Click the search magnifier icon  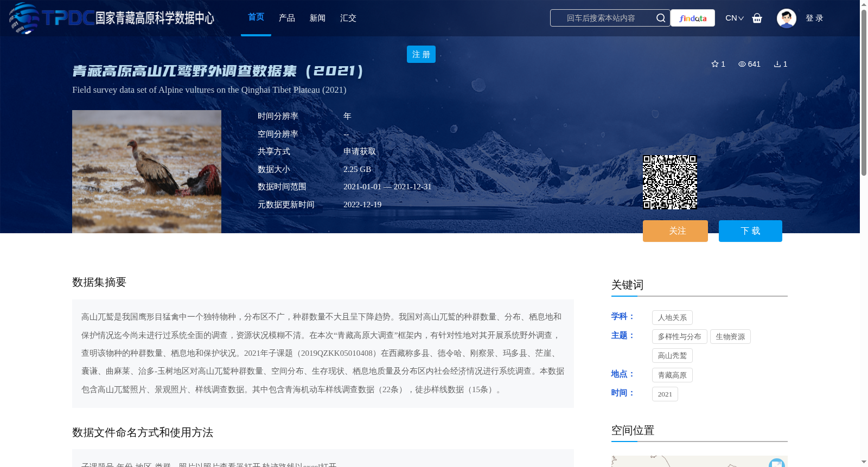click(x=660, y=18)
